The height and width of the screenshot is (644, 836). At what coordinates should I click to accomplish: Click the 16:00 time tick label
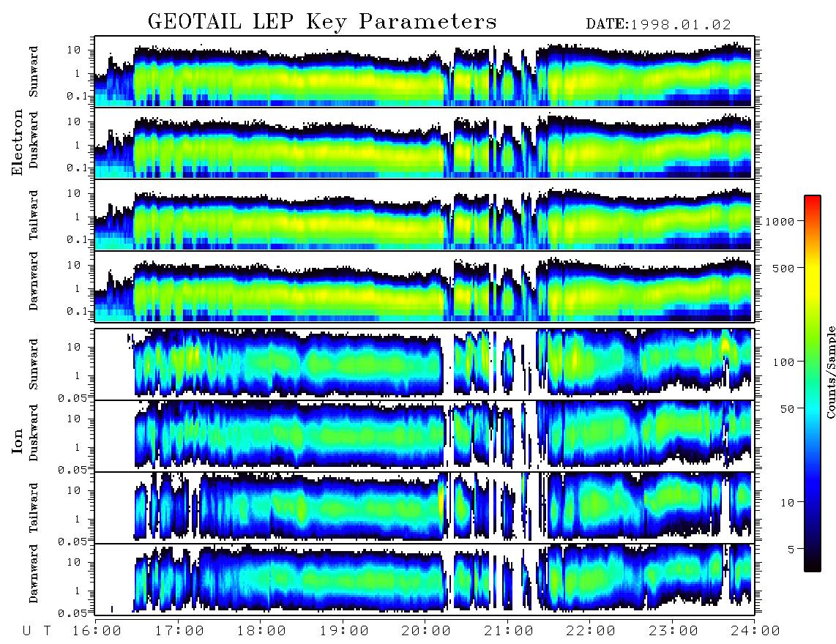point(97,632)
